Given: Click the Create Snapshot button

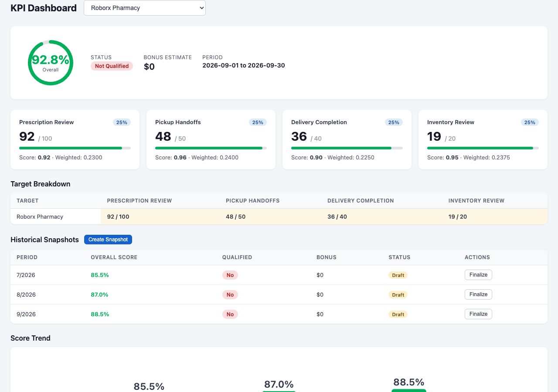Looking at the screenshot, I should click(108, 240).
